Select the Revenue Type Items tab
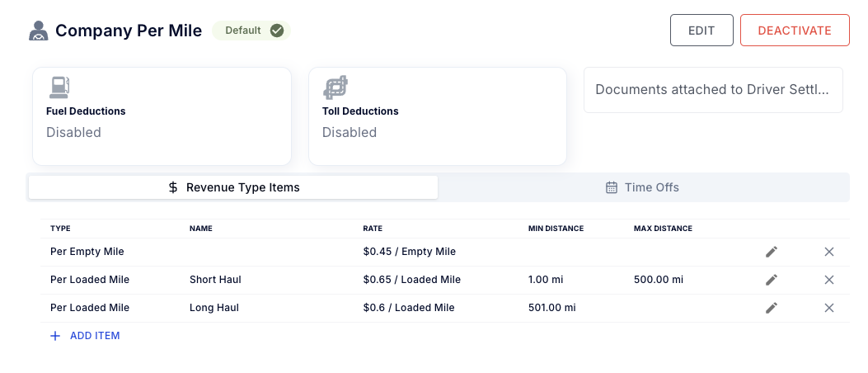868x373 pixels. pyautogui.click(x=233, y=187)
